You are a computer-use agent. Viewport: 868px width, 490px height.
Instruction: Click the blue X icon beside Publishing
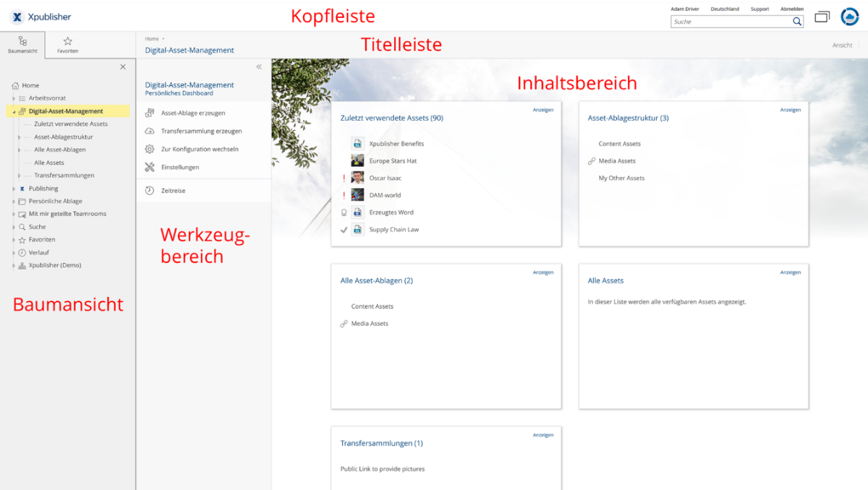point(22,189)
